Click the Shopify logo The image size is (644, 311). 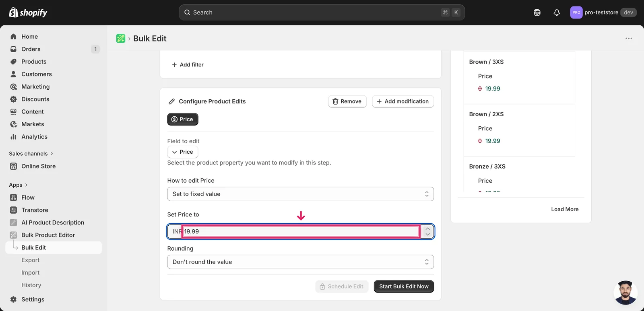(28, 12)
